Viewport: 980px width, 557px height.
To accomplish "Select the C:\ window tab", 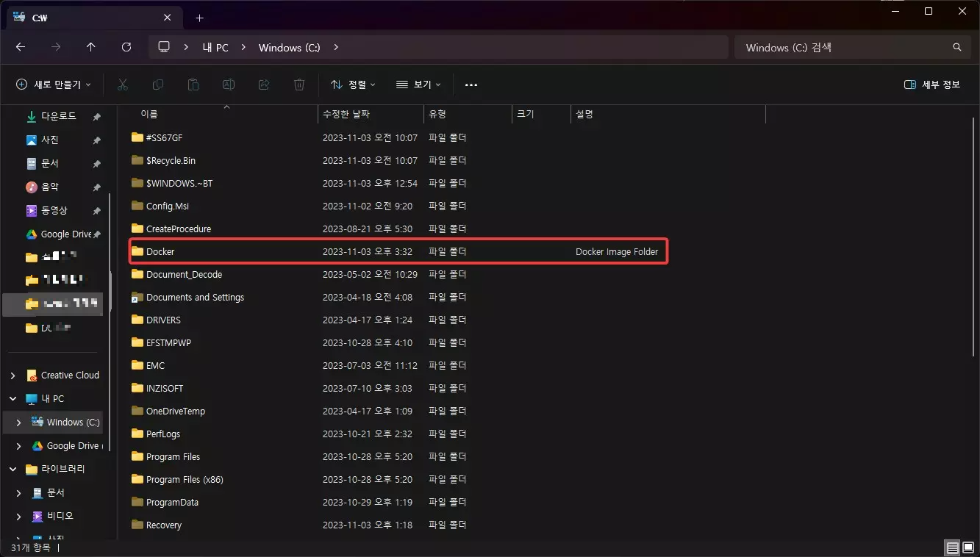I will (96, 18).
